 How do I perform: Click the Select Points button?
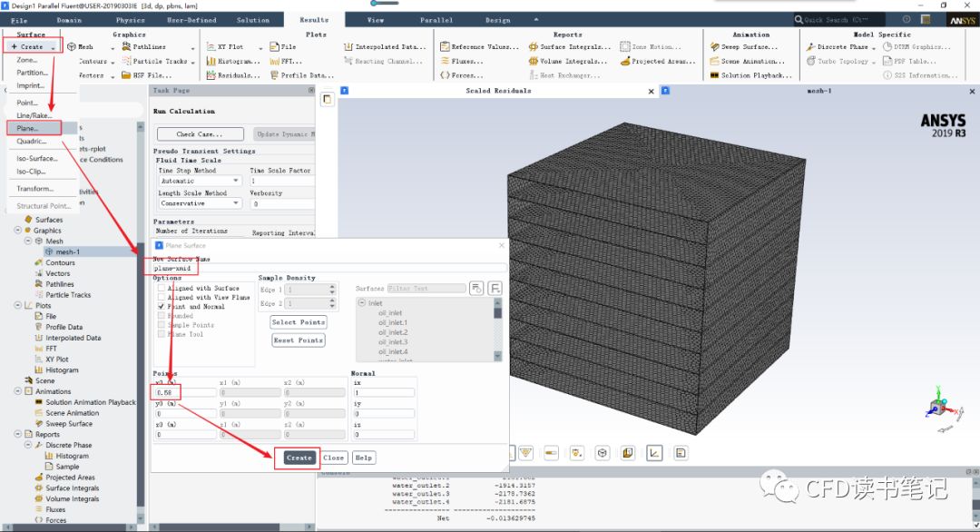click(299, 322)
